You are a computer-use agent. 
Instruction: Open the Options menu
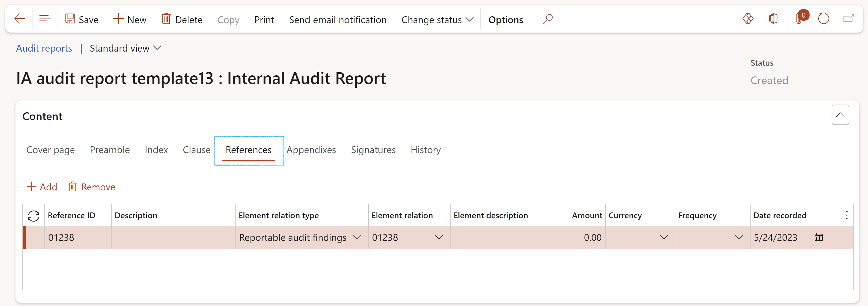[506, 20]
